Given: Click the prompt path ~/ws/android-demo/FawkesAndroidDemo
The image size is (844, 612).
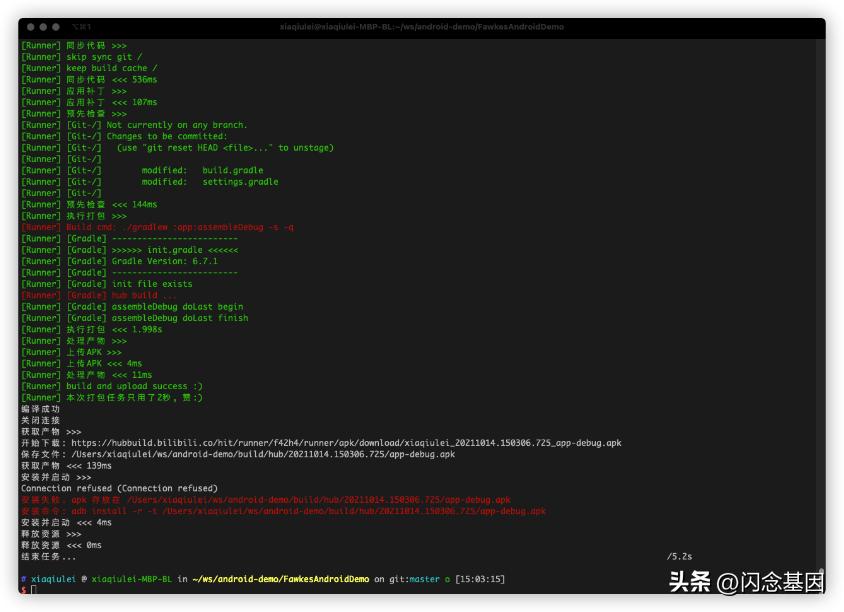Looking at the screenshot, I should click(280, 579).
